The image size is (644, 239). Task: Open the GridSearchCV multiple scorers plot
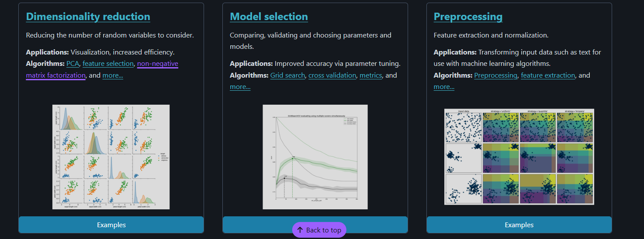click(315, 157)
